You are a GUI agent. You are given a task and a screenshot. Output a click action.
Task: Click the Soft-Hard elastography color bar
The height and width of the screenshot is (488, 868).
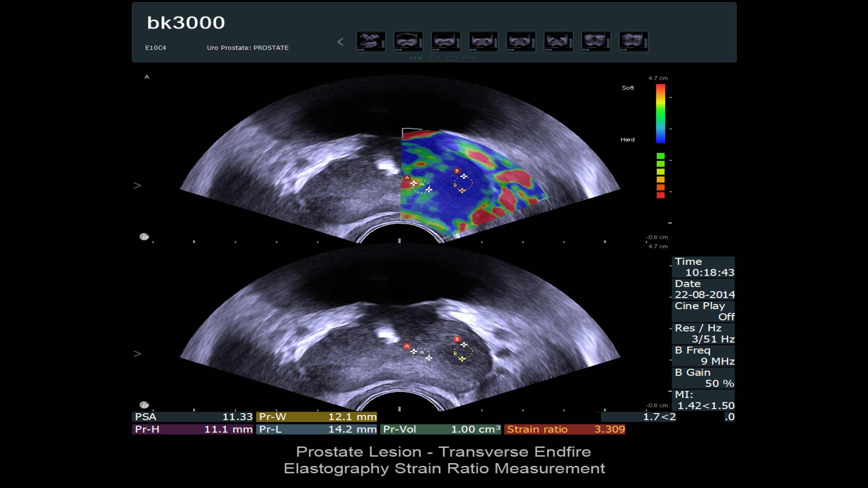coord(660,113)
